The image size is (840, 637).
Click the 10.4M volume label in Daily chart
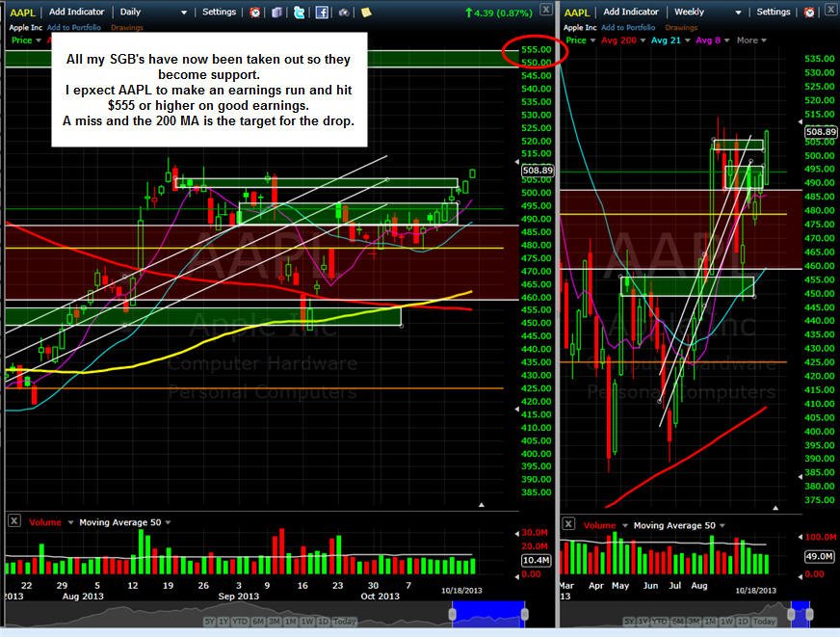click(x=537, y=560)
